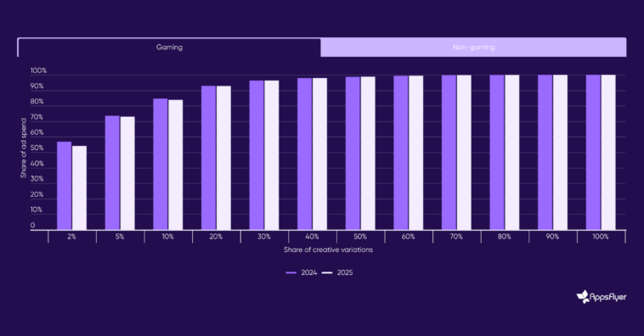Viewport: 644px width, 336px height.
Task: Select the 2025 bar at 30%
Action: 272,155
